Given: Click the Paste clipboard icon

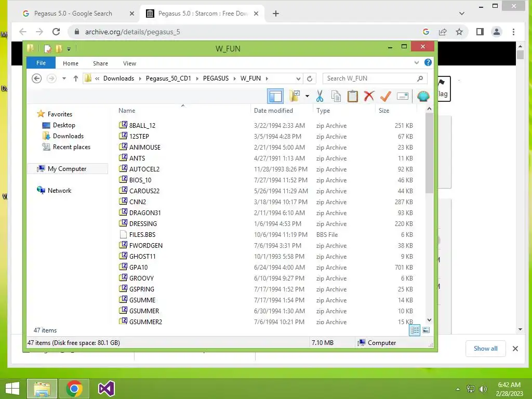Looking at the screenshot, I should click(353, 96).
